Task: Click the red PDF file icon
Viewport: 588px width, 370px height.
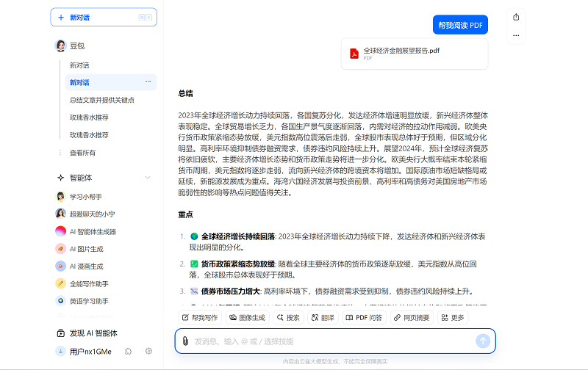Action: [x=354, y=54]
